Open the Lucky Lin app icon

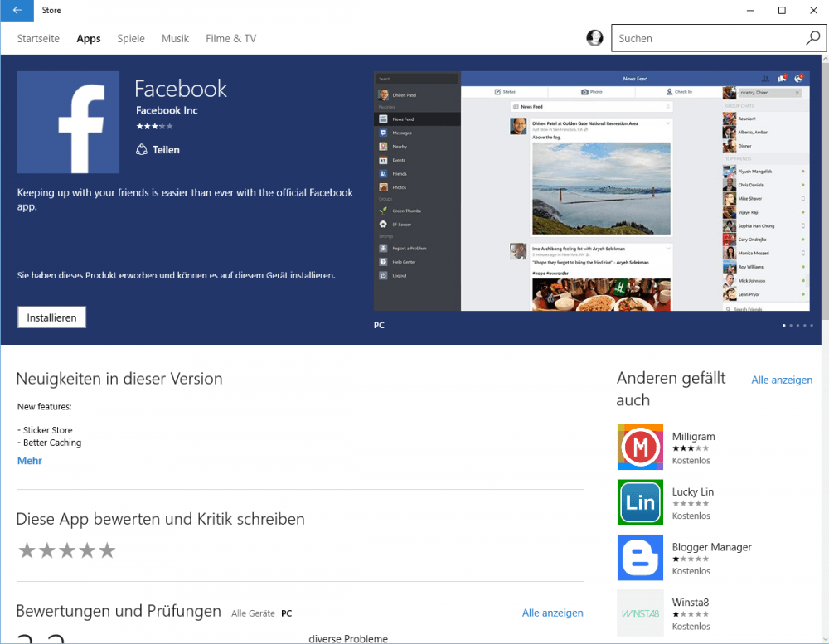tap(640, 501)
